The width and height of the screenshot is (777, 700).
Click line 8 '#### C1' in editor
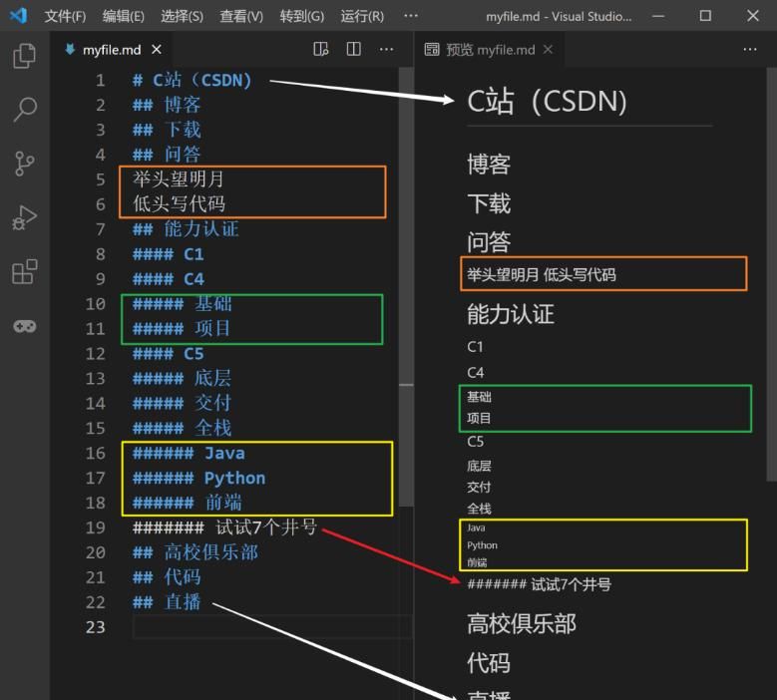pos(169,254)
